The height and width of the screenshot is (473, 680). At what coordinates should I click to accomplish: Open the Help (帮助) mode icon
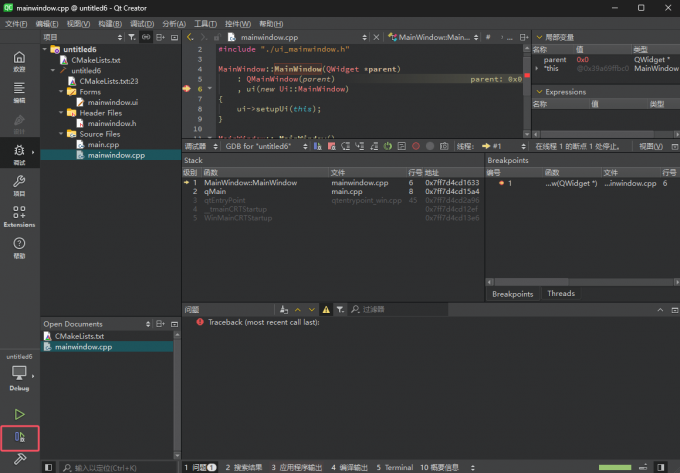coord(19,246)
